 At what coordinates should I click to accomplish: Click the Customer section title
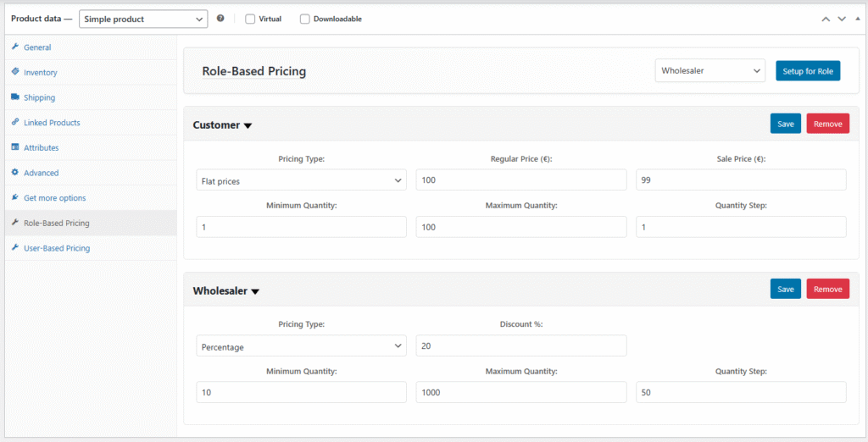[216, 125]
